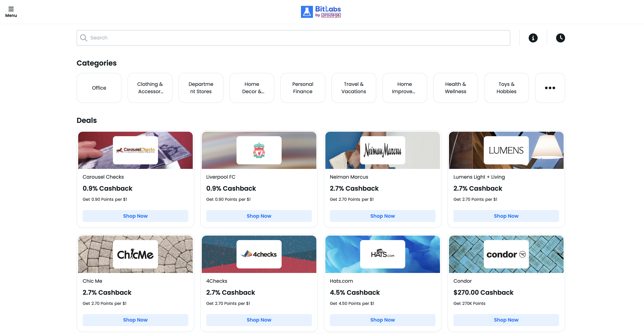Click the Carousel Checks logo
This screenshot has height=334, width=644.
135,150
